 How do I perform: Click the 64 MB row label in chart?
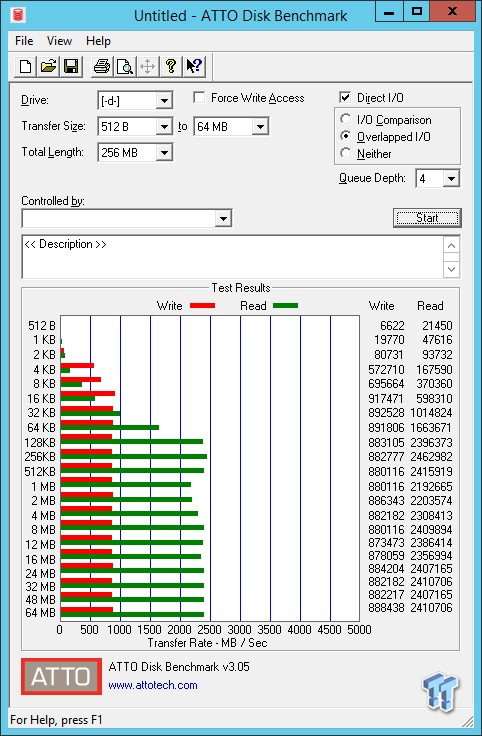tap(40, 613)
